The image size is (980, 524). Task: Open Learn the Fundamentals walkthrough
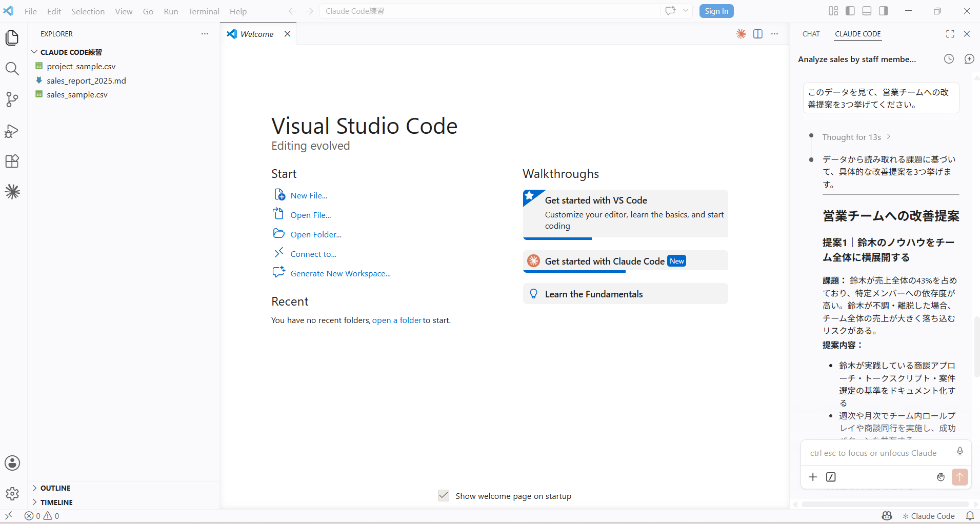625,294
